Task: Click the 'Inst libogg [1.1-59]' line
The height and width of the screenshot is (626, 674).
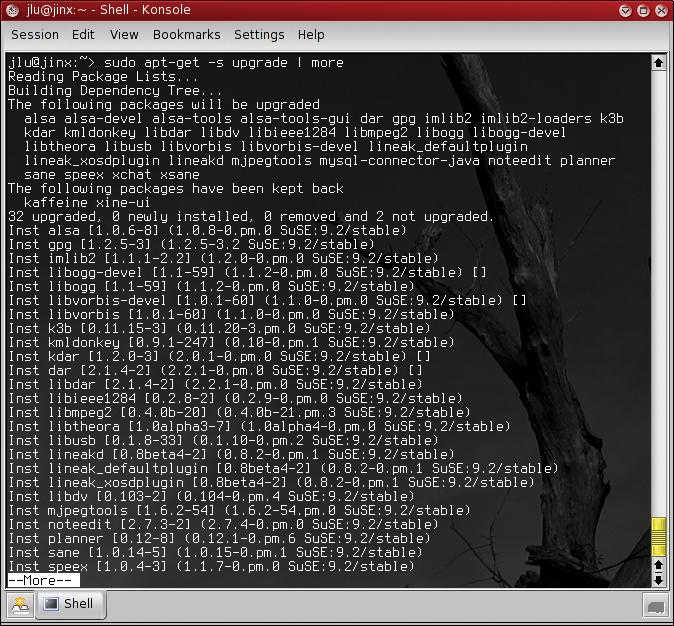Action: click(x=211, y=286)
